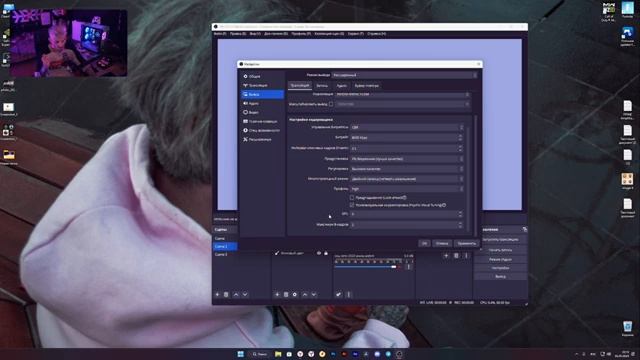Open the Профиль menu in OBS menu bar
The image size is (640, 360).
coord(301,34)
